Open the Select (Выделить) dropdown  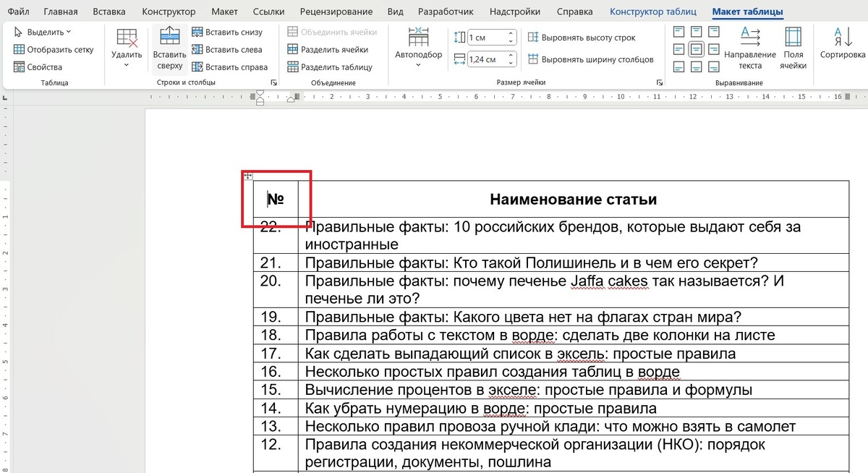43,32
